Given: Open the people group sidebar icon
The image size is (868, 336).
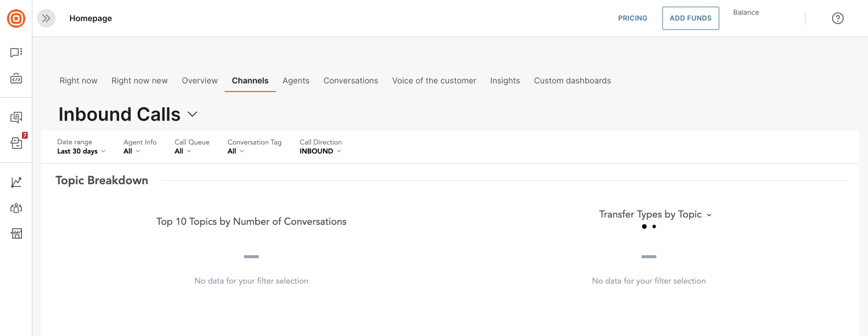Looking at the screenshot, I should click(16, 208).
